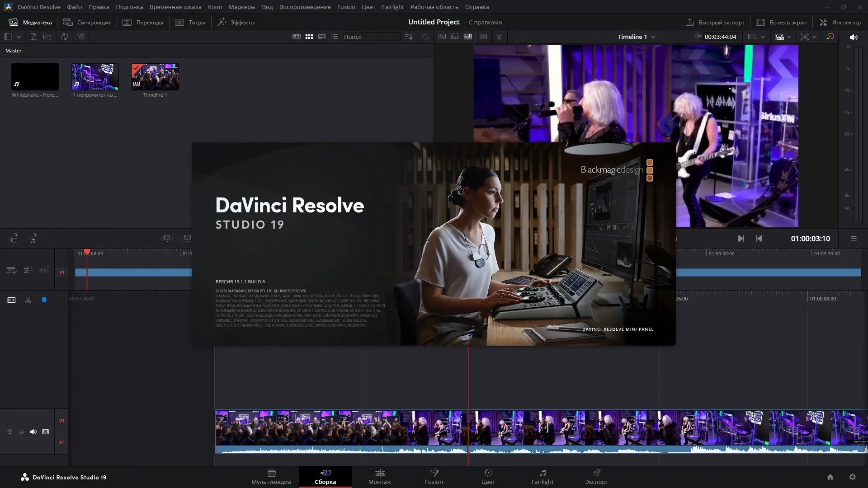Expand the Timeline 1 dropdown
Screen dimensions: 868x488
653,37
